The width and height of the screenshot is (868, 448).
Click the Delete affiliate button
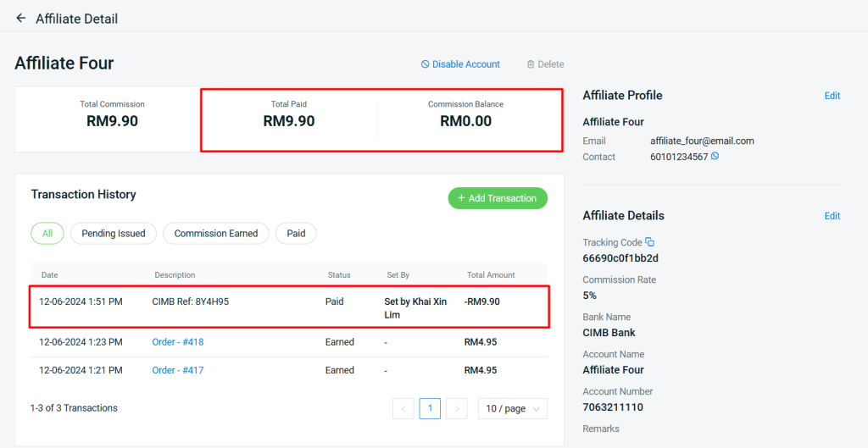tap(545, 64)
